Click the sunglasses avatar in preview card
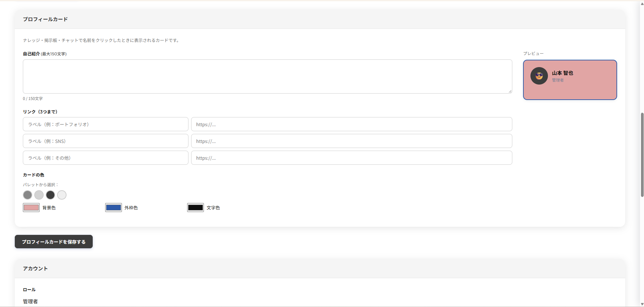 point(539,76)
